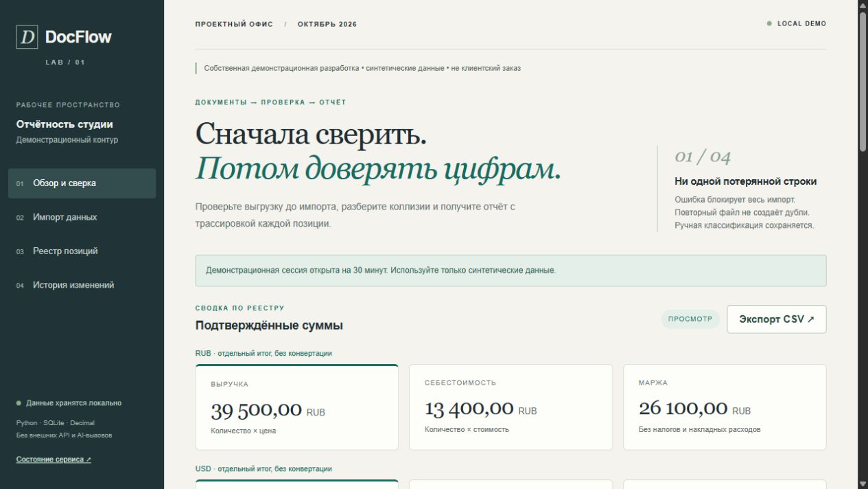Image resolution: width=868 pixels, height=489 pixels.
Task: Select the Выручка 39 500,00 RUB card
Action: pyautogui.click(x=296, y=407)
